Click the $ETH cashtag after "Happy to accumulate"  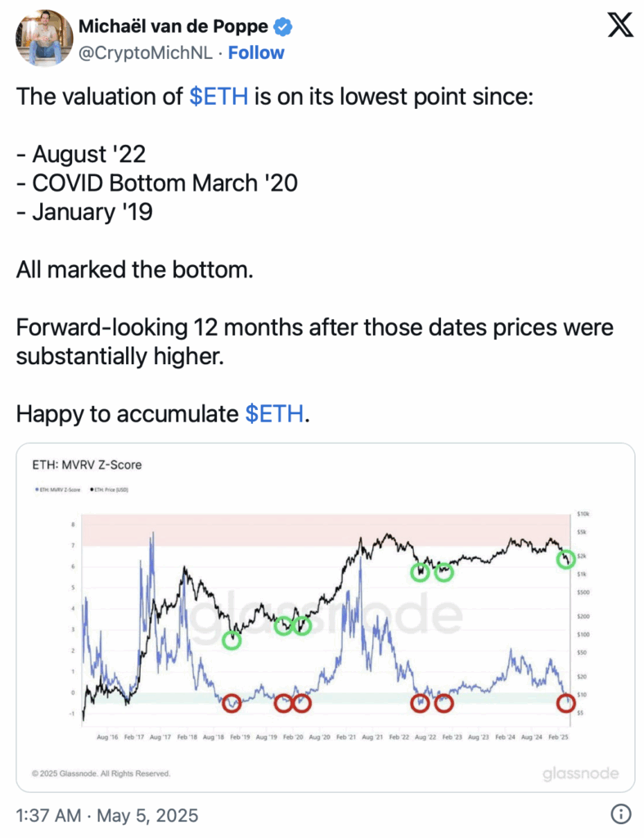(x=275, y=414)
